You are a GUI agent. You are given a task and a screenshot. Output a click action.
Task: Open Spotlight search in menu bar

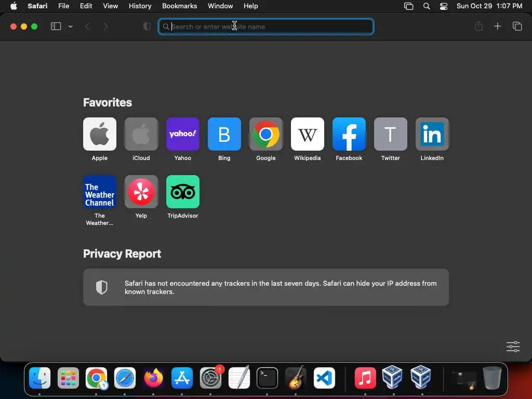coord(427,6)
